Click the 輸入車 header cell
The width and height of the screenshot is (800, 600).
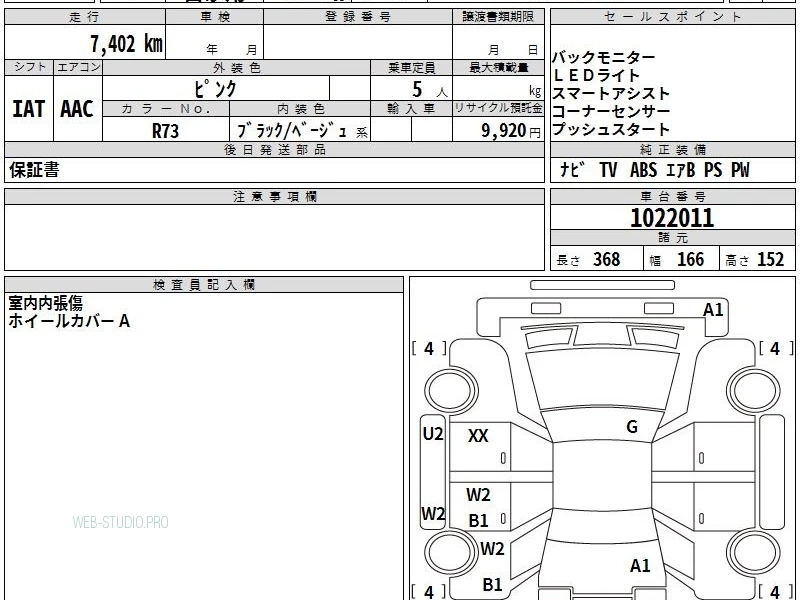[411, 109]
